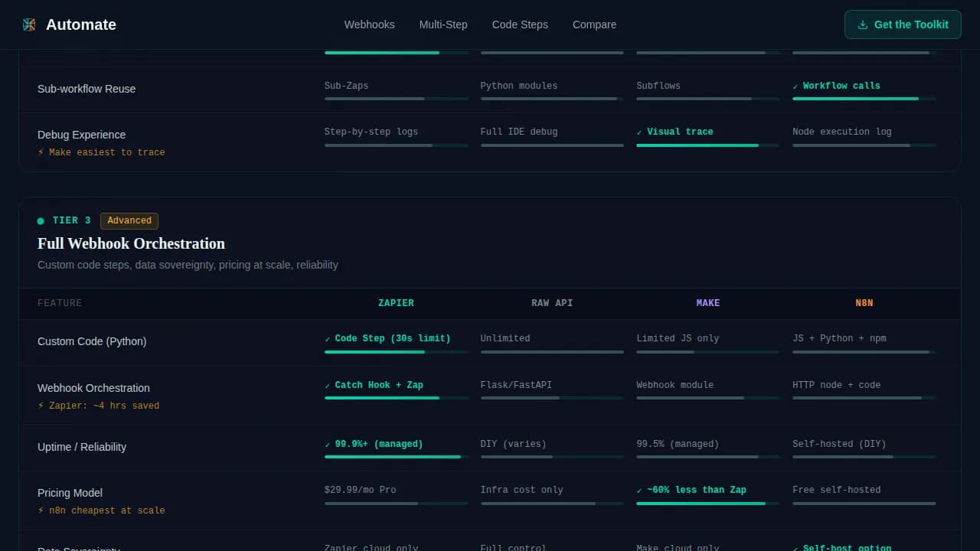Select the ZAPIER column header
Image resolution: width=980 pixels, height=551 pixels.
point(396,303)
